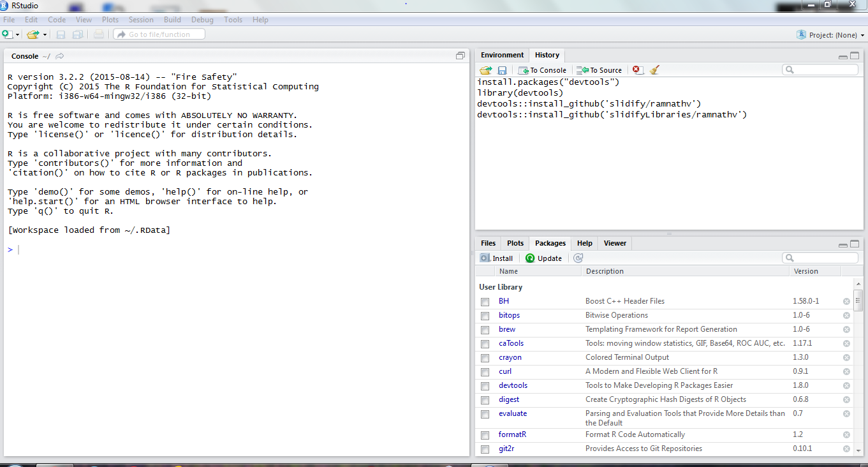Open the digest package link
The image size is (868, 467).
click(x=509, y=400)
